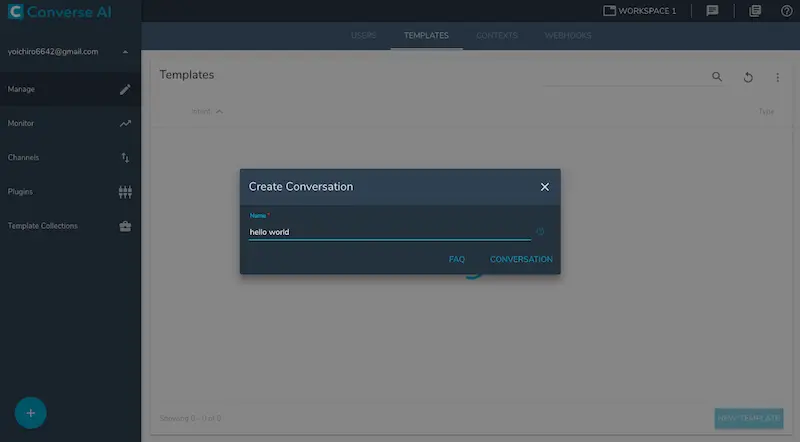
Task: Click icon at end of Name field
Action: 540,232
